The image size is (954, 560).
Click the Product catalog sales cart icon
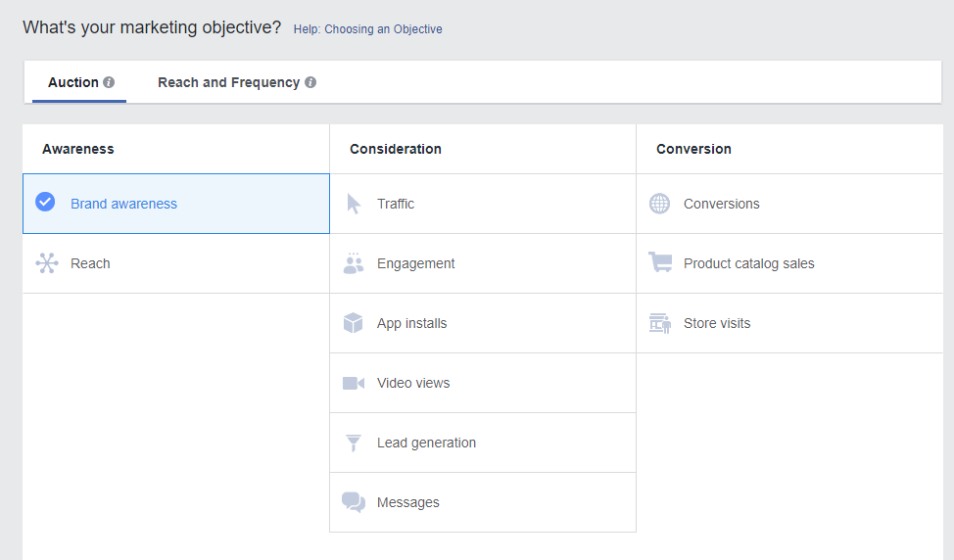(x=660, y=262)
